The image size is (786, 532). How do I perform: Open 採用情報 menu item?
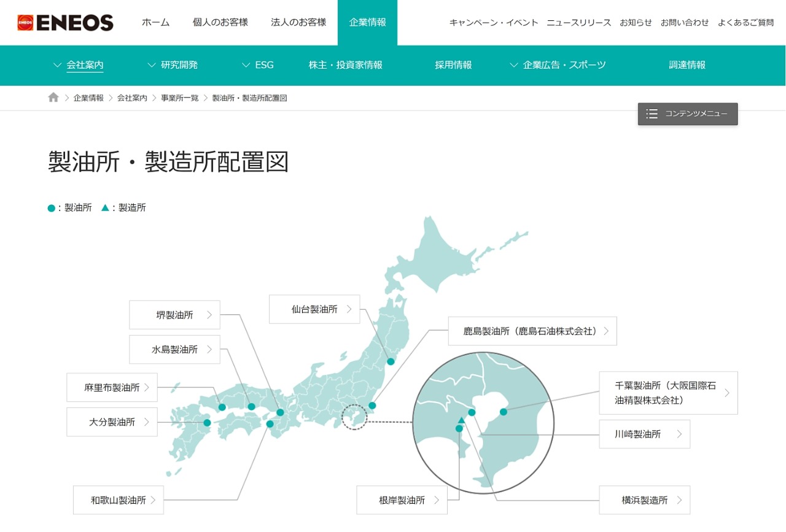coord(453,65)
